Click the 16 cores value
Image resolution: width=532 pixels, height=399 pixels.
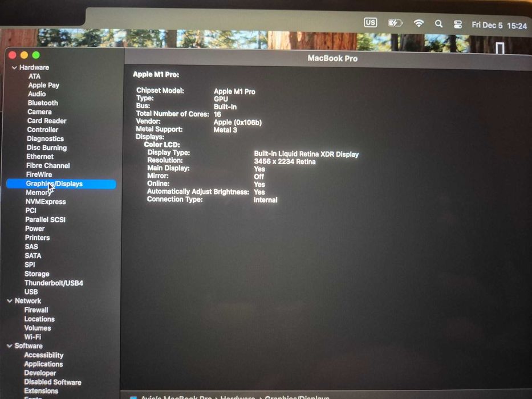217,115
